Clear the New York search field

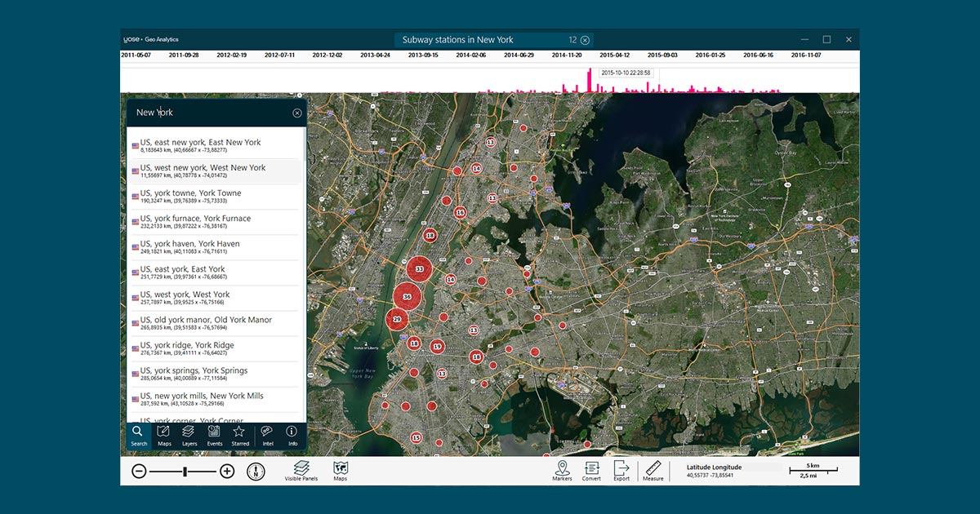[297, 113]
